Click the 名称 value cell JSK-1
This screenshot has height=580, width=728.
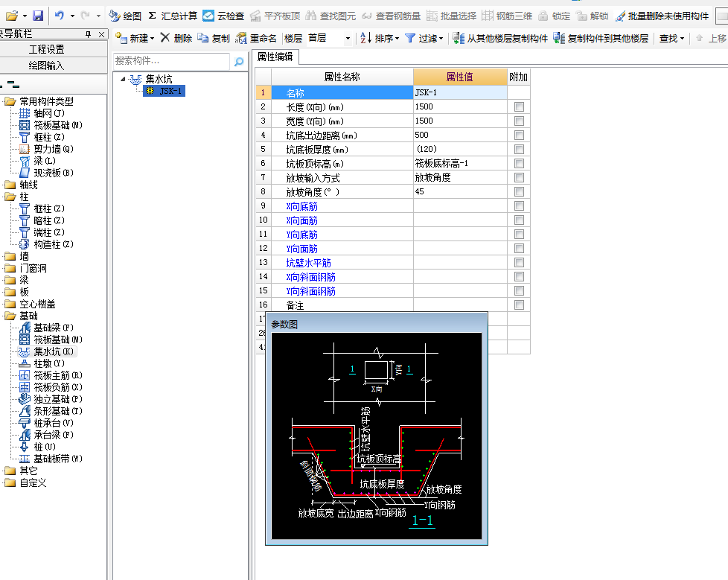coord(460,92)
